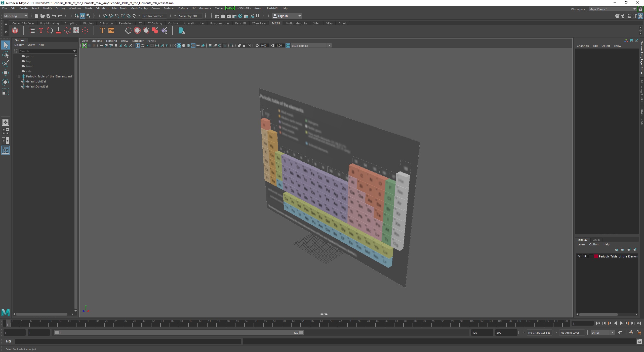The height and width of the screenshot is (352, 644).
Task: Select the Rotate tool in toolbox
Action: pyautogui.click(x=5, y=82)
